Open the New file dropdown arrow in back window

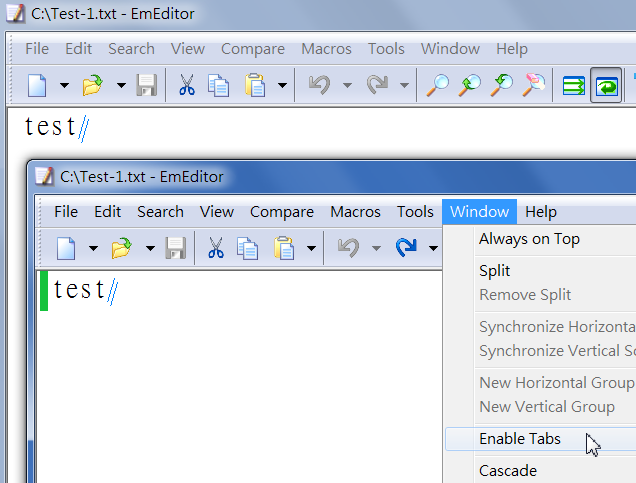64,85
